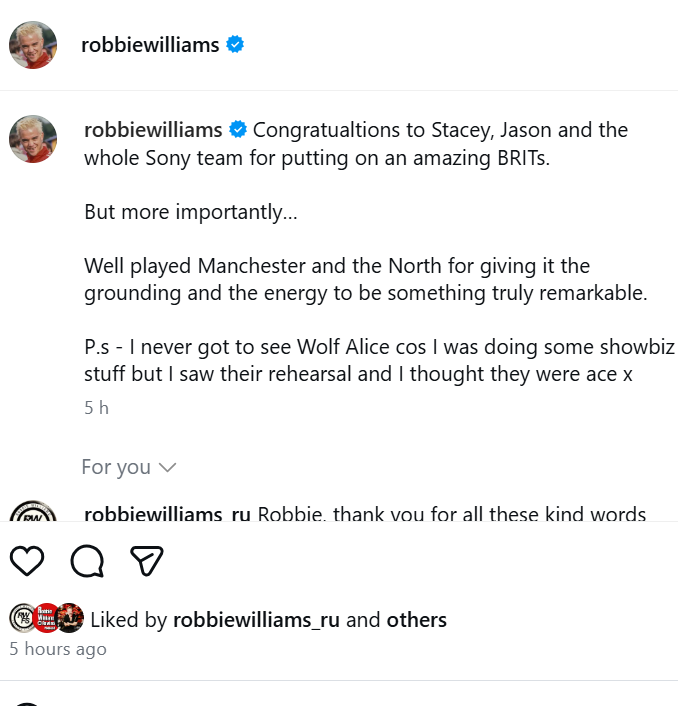This screenshot has height=706, width=678.
Task: Open the robbiewilliams username in the header
Action: [x=150, y=44]
